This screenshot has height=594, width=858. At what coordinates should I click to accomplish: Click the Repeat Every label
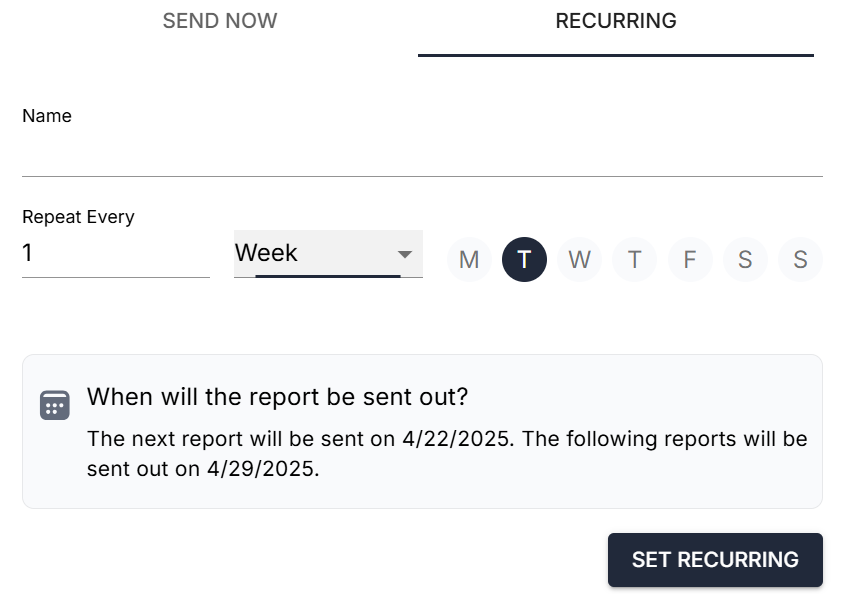[78, 217]
